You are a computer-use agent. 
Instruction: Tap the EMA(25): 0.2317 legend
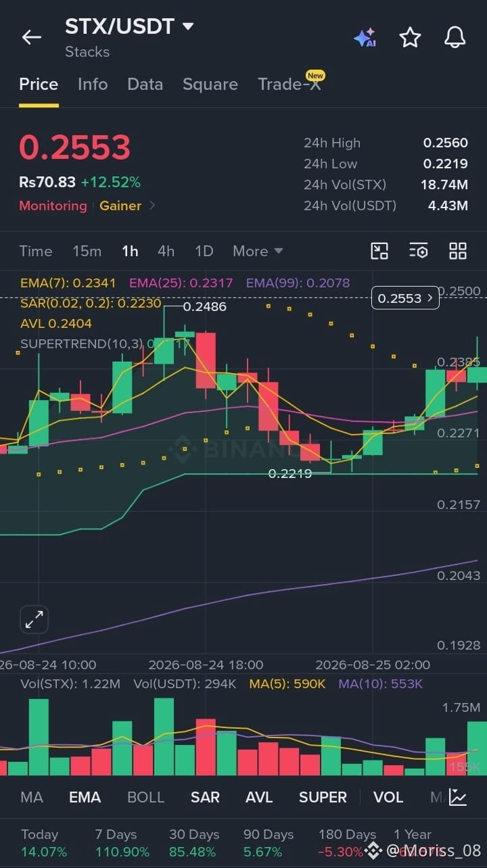tap(181, 283)
